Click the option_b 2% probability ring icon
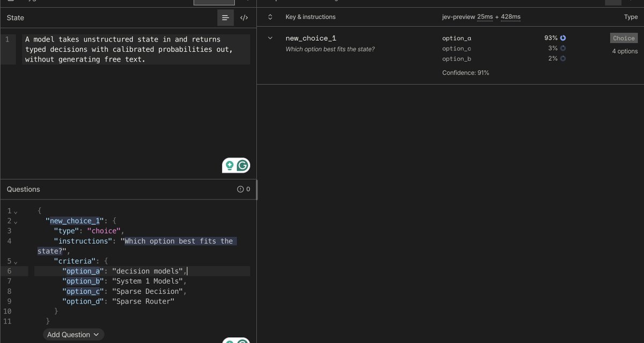Screen dimensions: 644x343 [563, 59]
